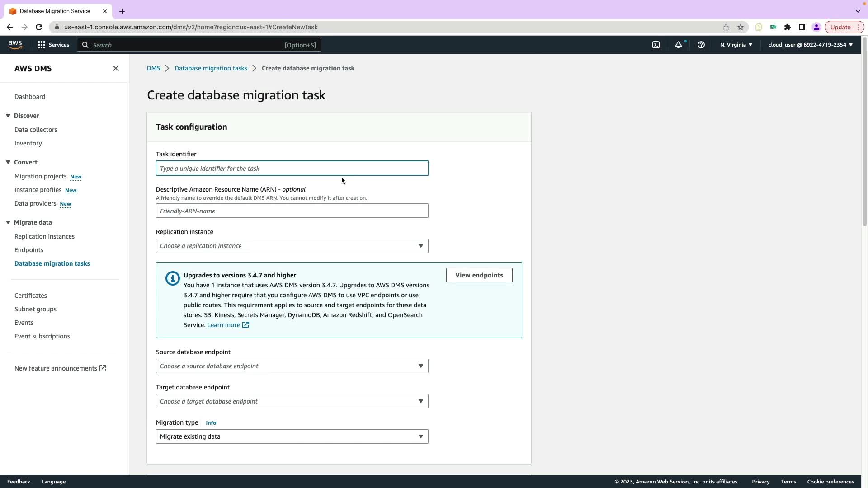Focus the Task identifier input field

292,168
